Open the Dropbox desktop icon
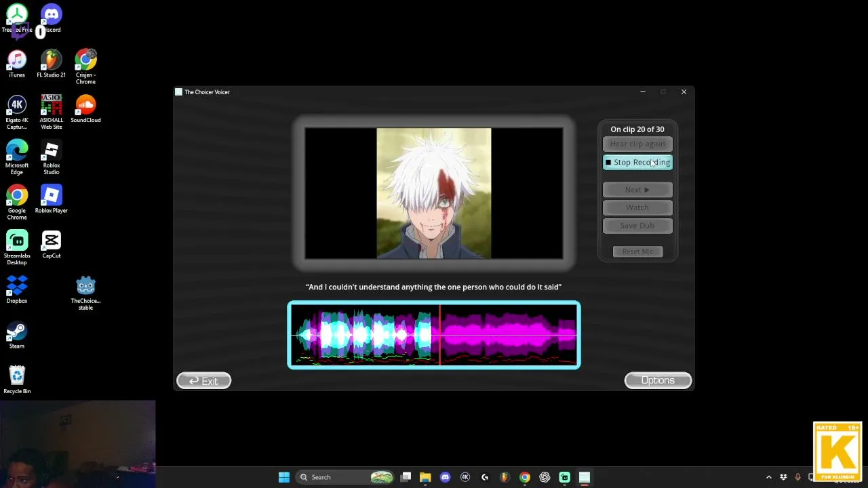This screenshot has width=868, height=488. [17, 289]
